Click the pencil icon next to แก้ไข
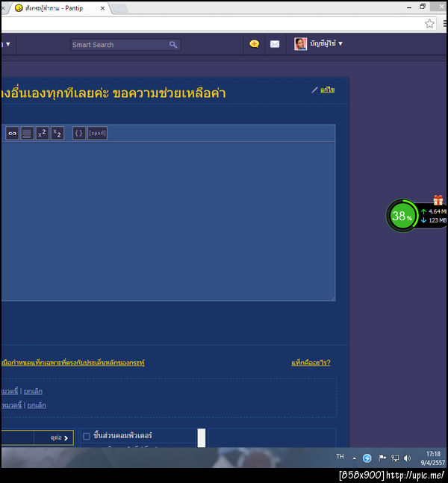Viewport: 448px width, 483px height. pyautogui.click(x=314, y=90)
